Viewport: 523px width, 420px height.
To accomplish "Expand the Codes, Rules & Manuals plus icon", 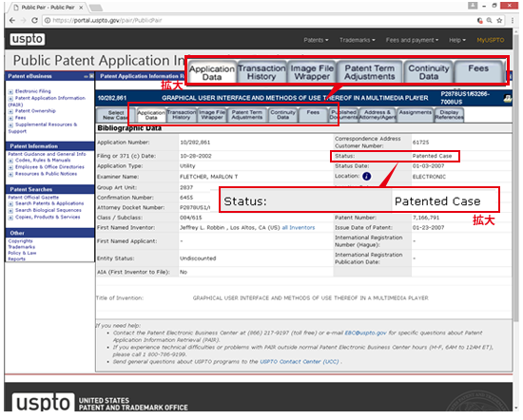I will coord(10,161).
